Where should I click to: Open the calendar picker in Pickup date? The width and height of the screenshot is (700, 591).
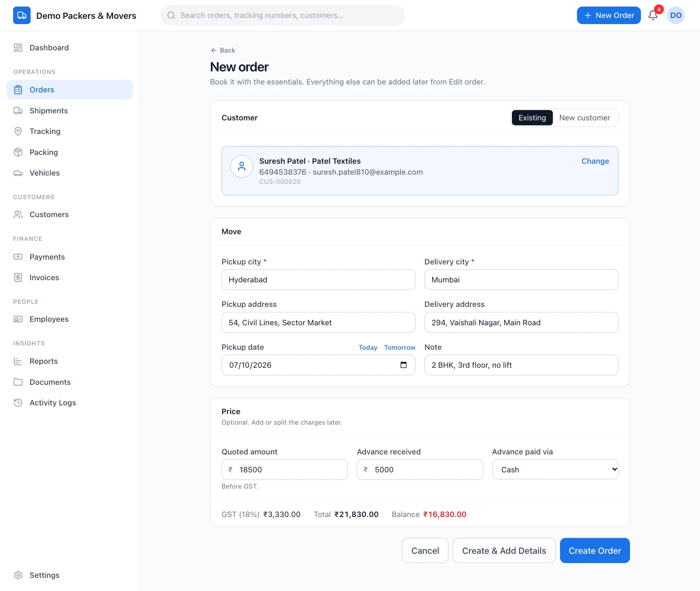tap(403, 365)
